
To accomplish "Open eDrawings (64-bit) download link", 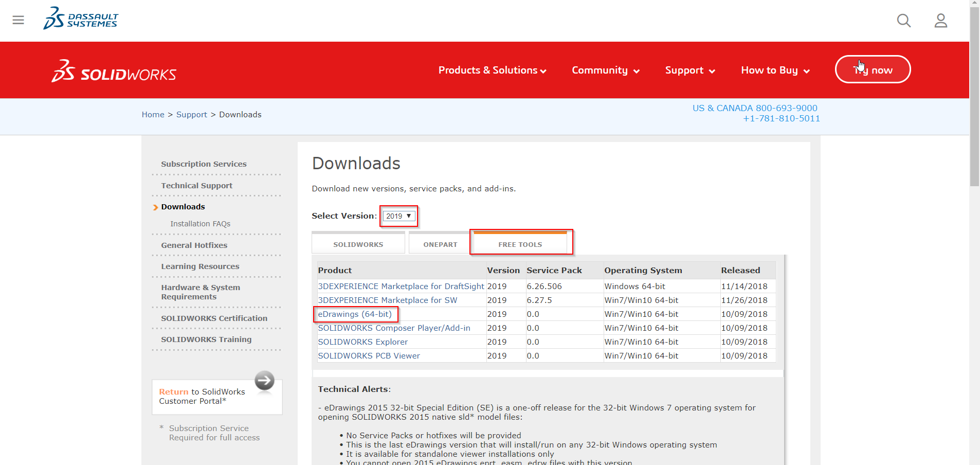I will pos(355,314).
